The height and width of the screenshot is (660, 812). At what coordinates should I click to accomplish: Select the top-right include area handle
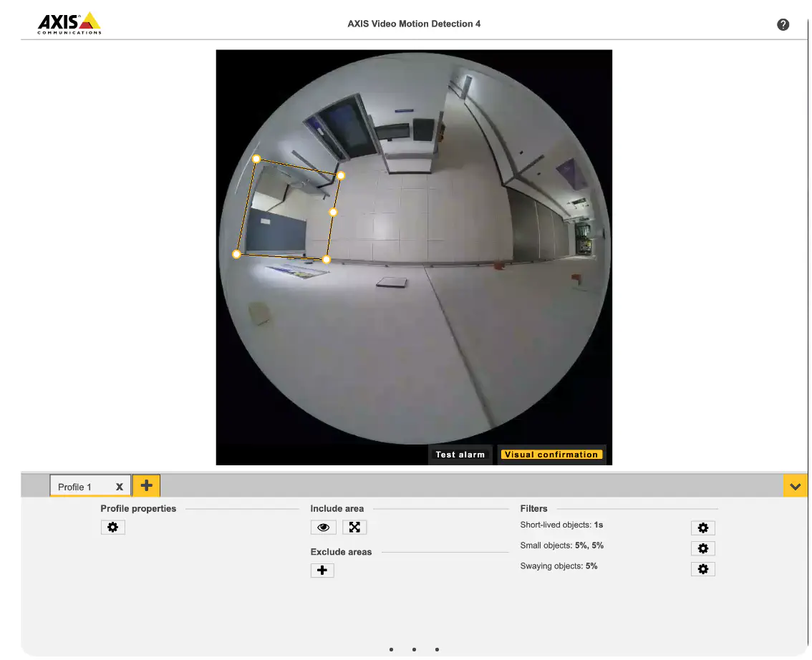341,175
